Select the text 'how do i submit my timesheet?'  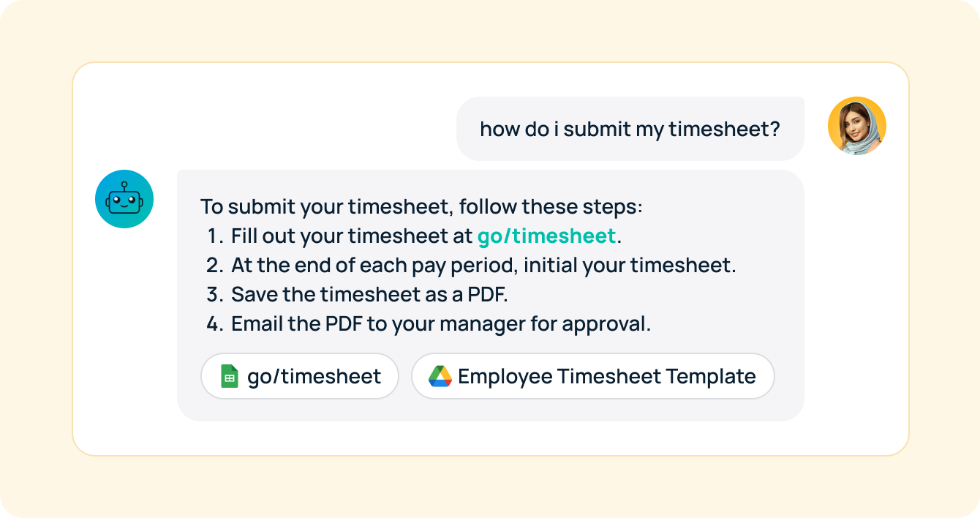pyautogui.click(x=630, y=128)
